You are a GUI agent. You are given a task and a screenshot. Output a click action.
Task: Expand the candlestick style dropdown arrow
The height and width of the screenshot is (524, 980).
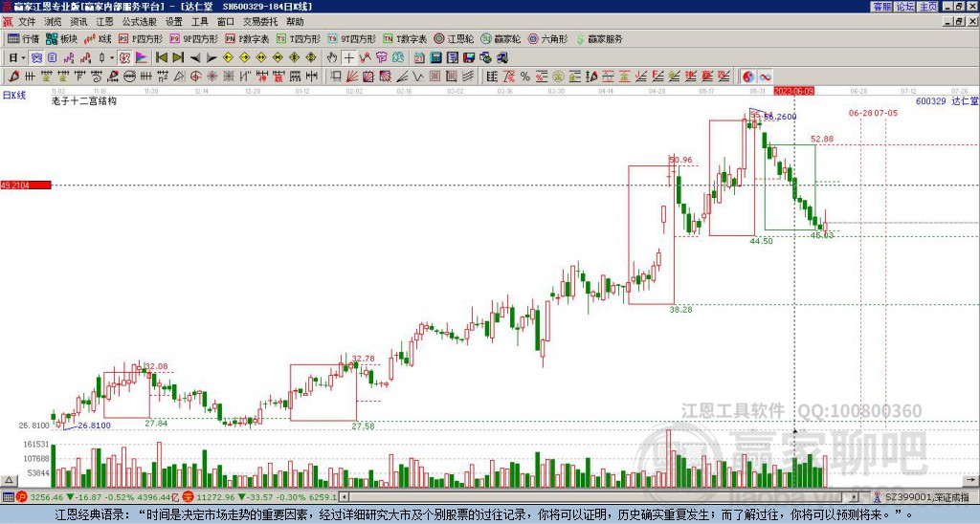tap(112, 58)
